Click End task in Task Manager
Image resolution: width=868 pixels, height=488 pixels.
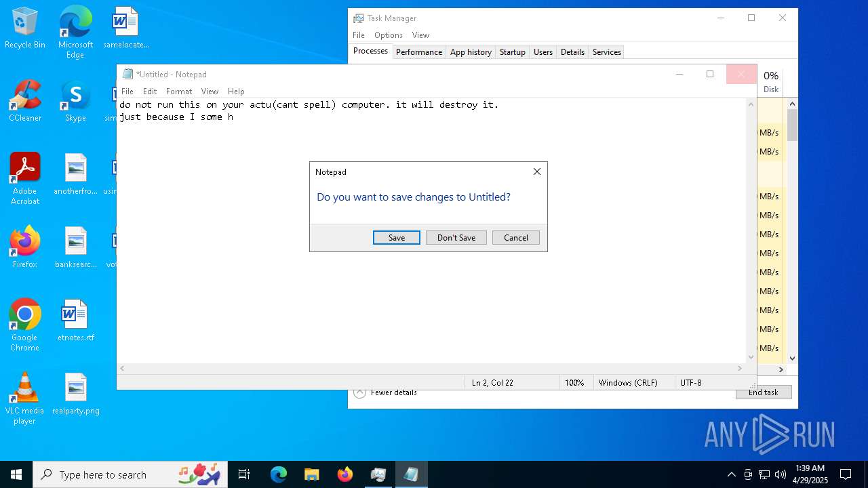pos(764,392)
